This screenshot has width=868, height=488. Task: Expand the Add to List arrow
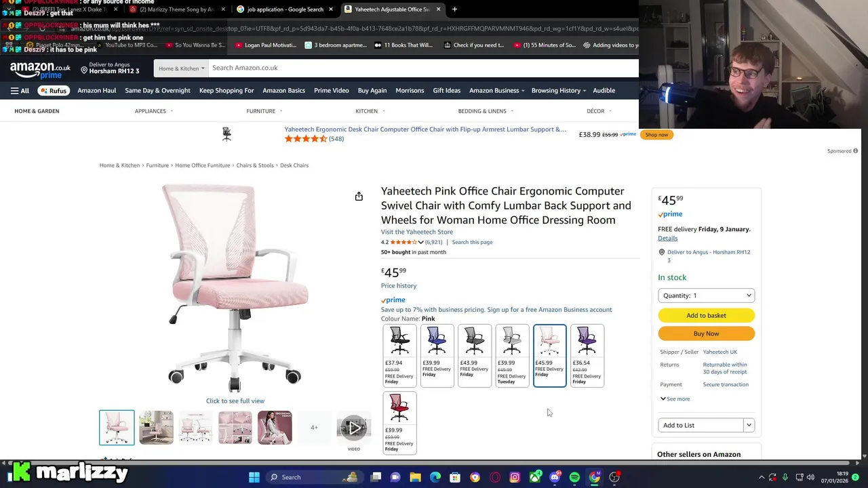(x=749, y=425)
